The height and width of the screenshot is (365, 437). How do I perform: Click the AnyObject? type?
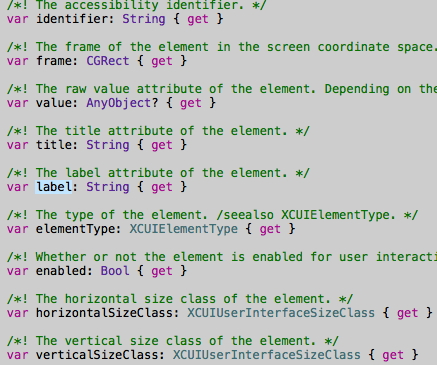point(122,103)
